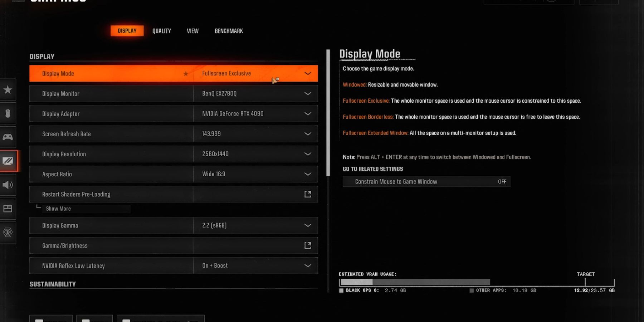Click the Display Adapter label
This screenshot has width=644, height=322.
pos(61,114)
